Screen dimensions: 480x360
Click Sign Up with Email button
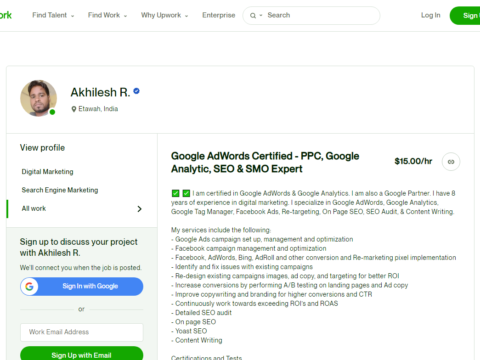coord(82,354)
